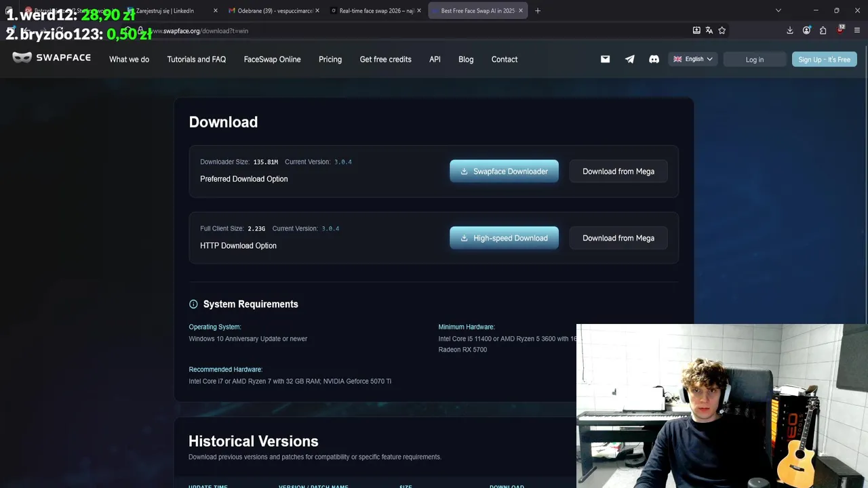Open the Contact page
This screenshot has width=868, height=488.
[x=505, y=60]
